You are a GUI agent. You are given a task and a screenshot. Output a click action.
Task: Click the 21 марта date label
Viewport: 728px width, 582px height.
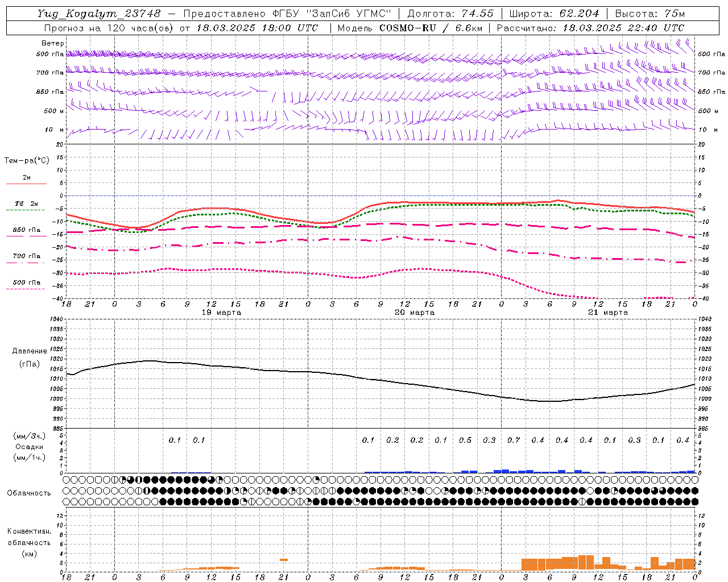(609, 313)
